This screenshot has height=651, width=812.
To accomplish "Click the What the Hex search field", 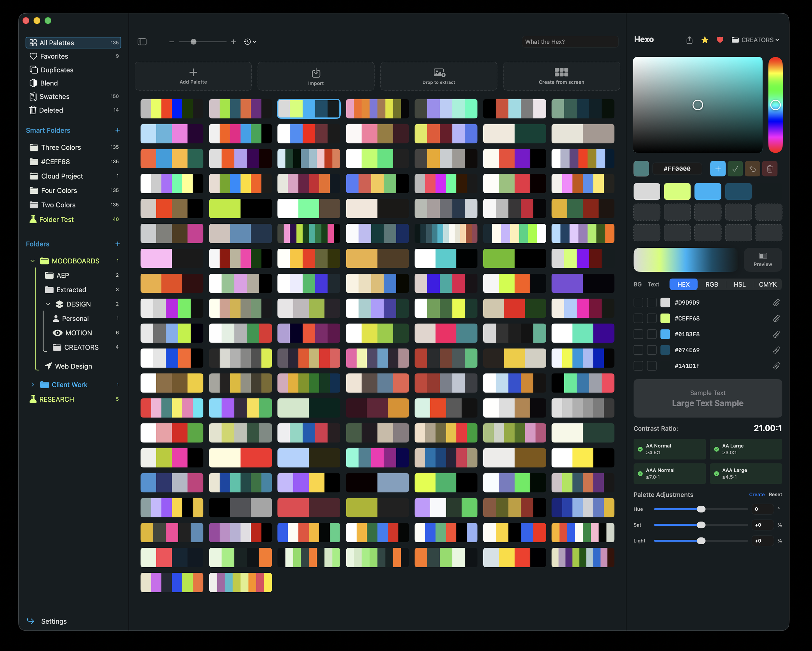I will click(570, 42).
